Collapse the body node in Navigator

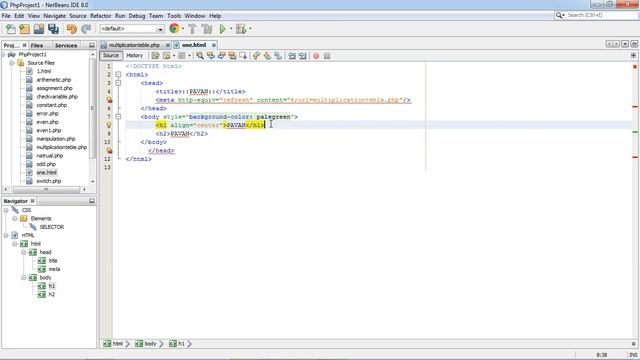[24, 278]
